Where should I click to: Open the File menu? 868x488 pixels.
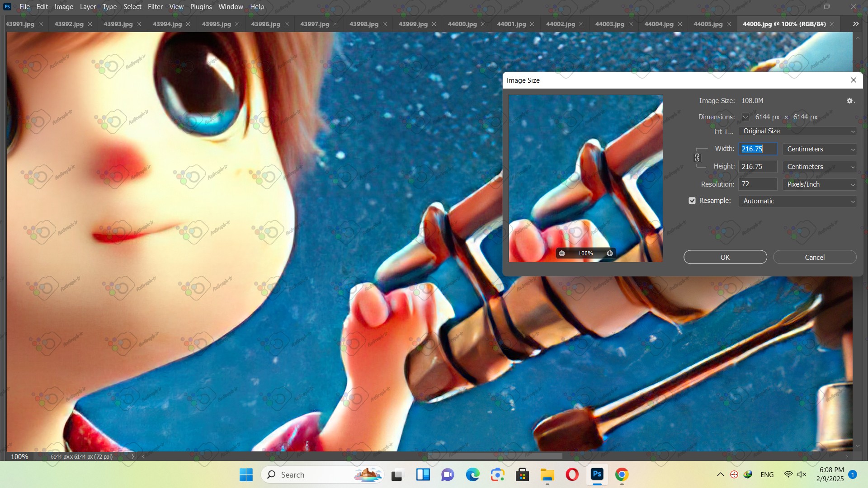[25, 7]
